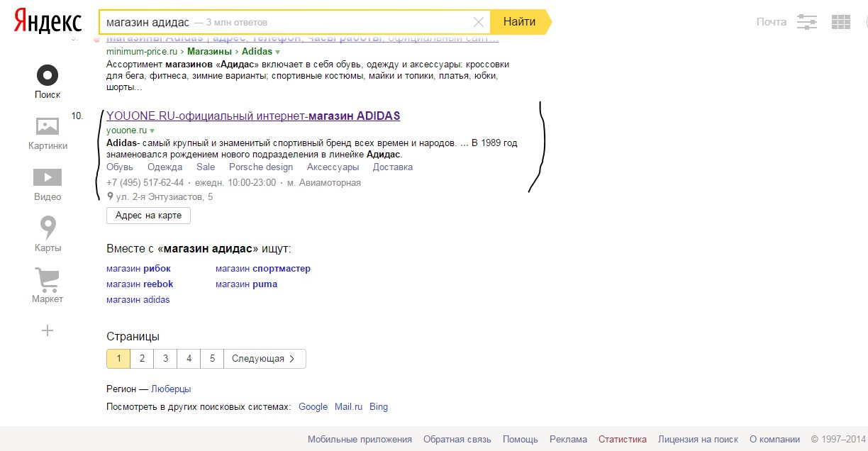Image resolution: width=868 pixels, height=451 pixels.
Task: Open Доставка sitelink
Action: point(393,167)
